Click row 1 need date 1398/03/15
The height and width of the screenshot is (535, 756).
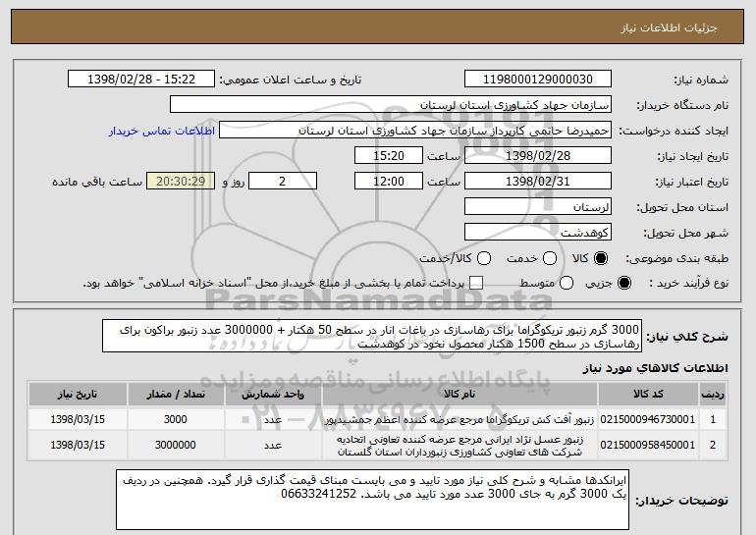[78, 419]
